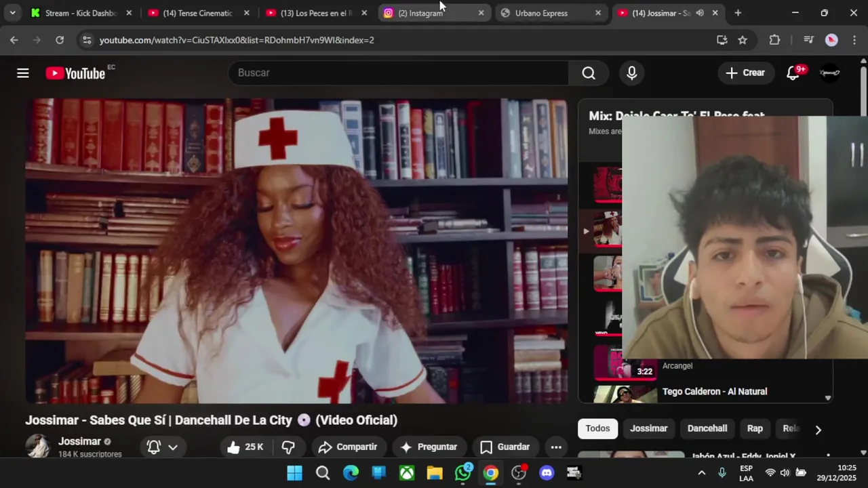Open the Windows Start menu
This screenshot has height=488, width=868.
[294, 473]
